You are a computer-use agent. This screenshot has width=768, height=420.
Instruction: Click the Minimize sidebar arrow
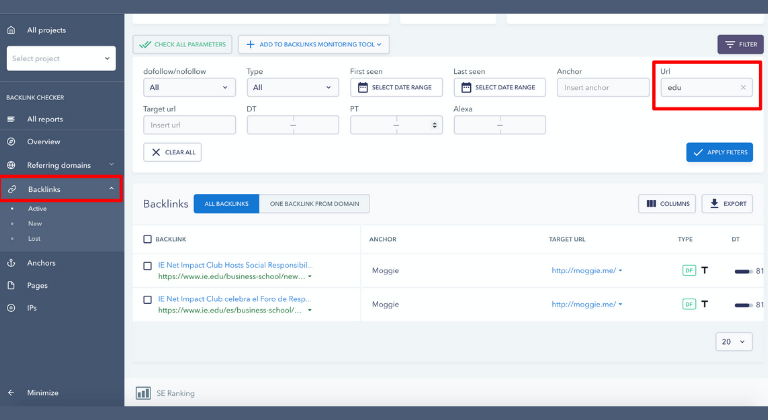pos(11,393)
